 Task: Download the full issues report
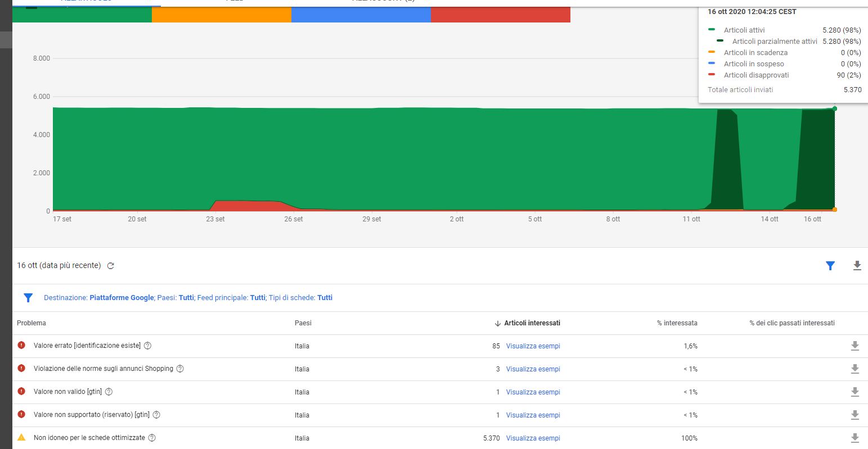pos(857,266)
